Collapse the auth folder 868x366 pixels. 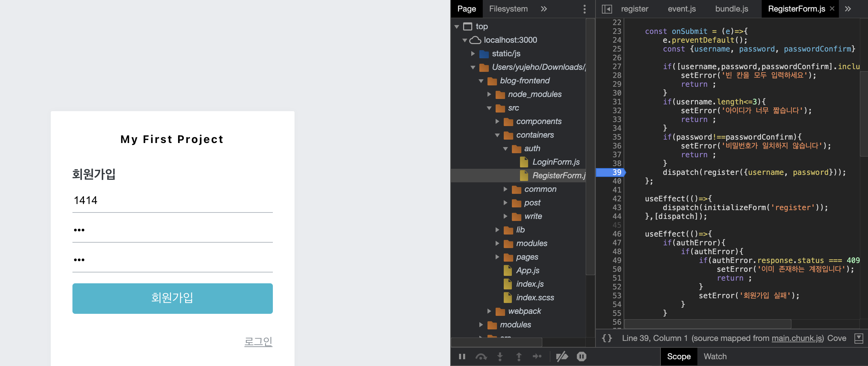point(505,148)
